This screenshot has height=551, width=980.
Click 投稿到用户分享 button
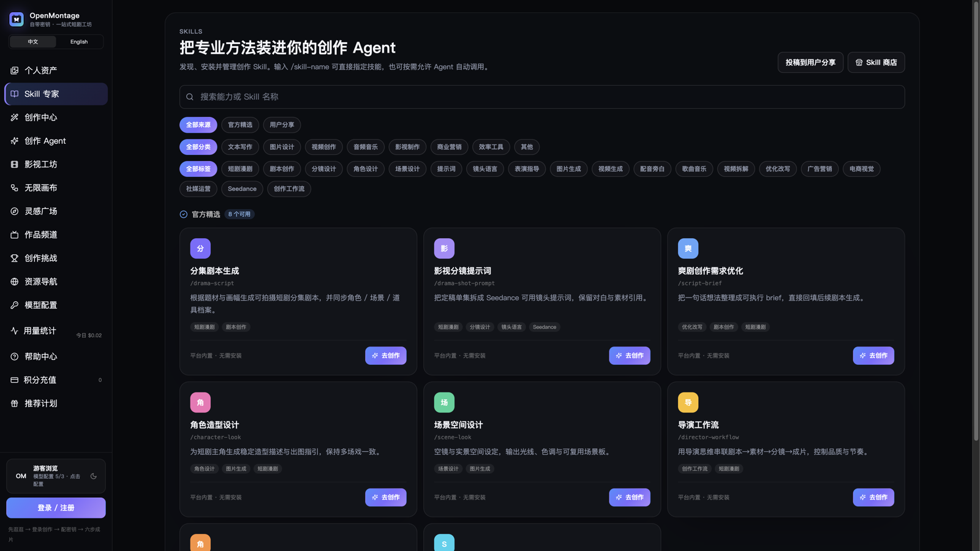tap(810, 62)
